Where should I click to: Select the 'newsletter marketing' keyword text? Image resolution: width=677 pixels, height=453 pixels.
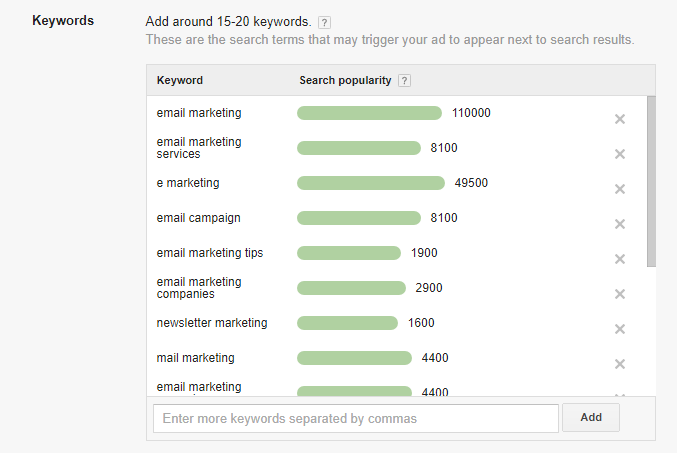212,323
